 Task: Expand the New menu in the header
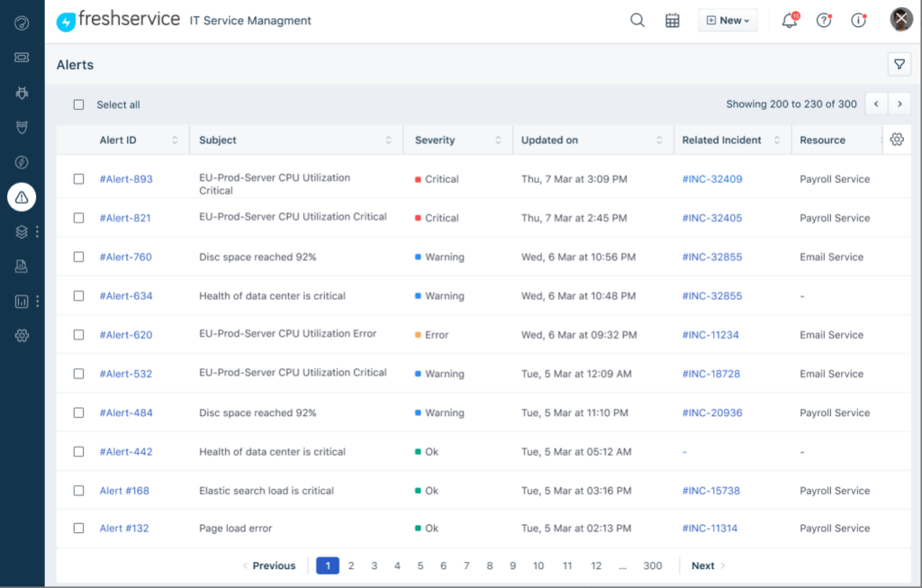(728, 19)
